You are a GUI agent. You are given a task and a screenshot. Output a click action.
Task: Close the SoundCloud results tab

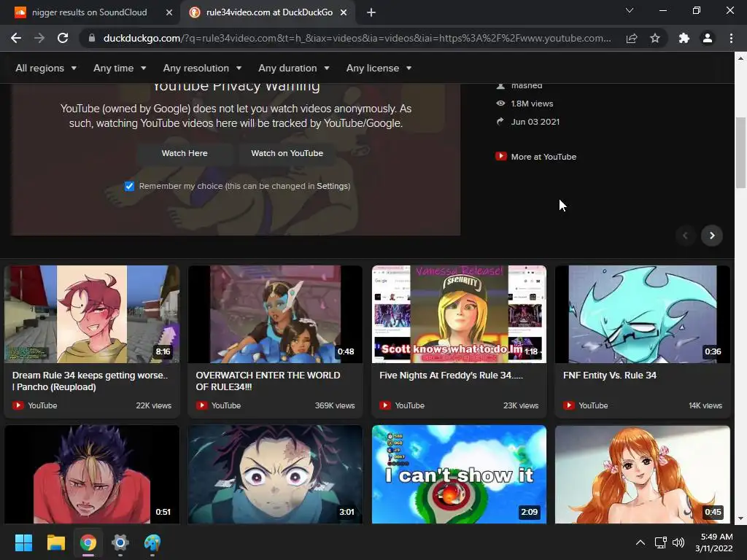tap(169, 12)
